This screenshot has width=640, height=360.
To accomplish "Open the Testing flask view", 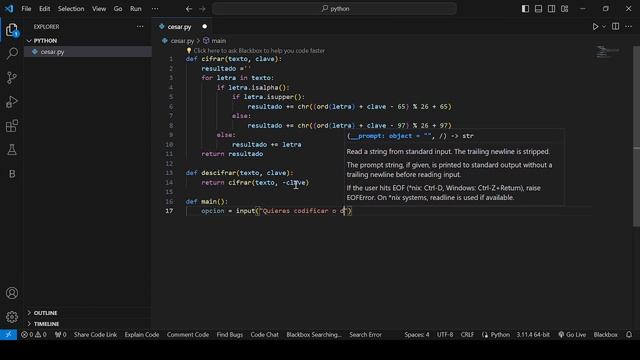I will (x=12, y=150).
